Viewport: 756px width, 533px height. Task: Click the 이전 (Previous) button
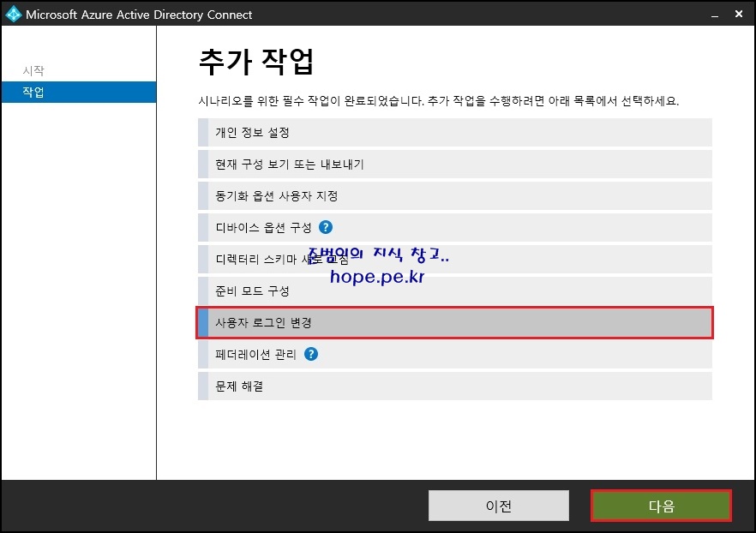point(499,506)
